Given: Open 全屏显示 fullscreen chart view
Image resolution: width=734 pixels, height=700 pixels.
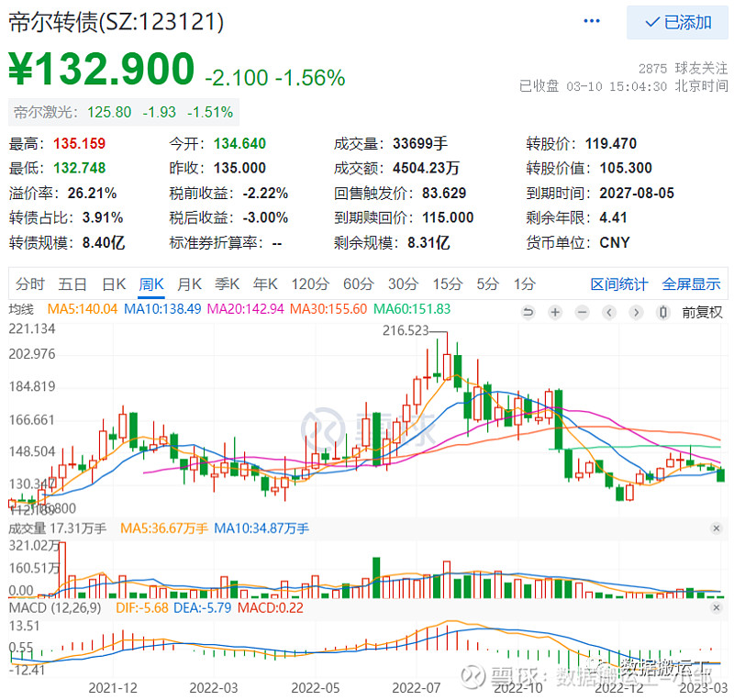Looking at the screenshot, I should [691, 283].
